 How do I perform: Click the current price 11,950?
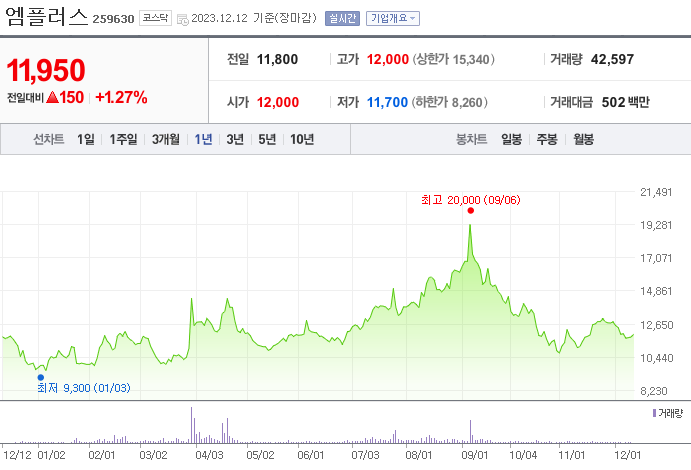coord(46,70)
